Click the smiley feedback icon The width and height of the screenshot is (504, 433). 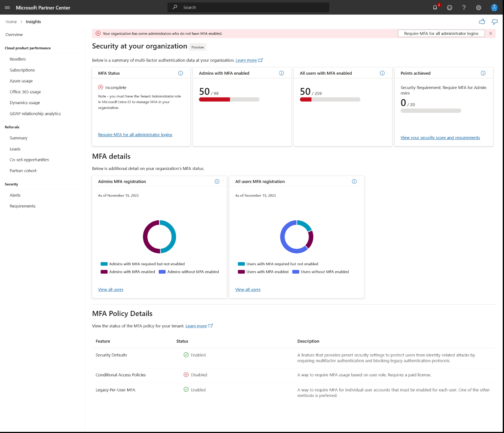(450, 7)
